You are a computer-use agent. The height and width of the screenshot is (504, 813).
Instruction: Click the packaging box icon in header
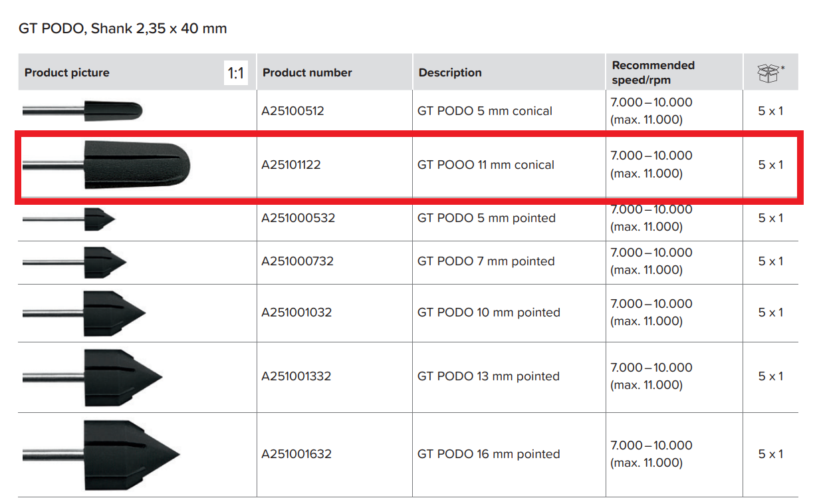tap(768, 73)
